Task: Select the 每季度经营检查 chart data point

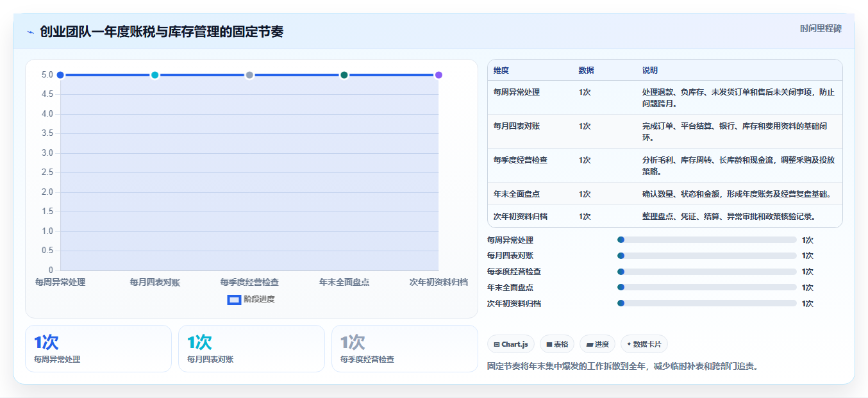Action: tap(249, 75)
